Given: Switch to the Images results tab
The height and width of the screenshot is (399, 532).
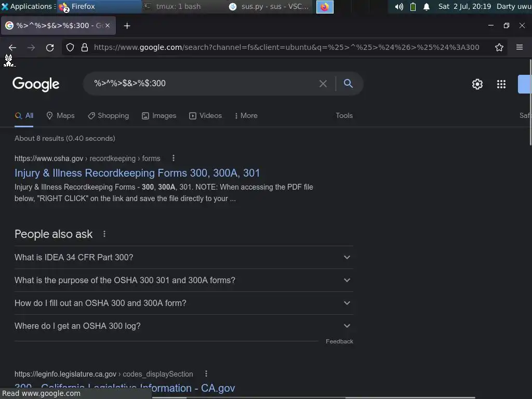Looking at the screenshot, I should tap(159, 116).
